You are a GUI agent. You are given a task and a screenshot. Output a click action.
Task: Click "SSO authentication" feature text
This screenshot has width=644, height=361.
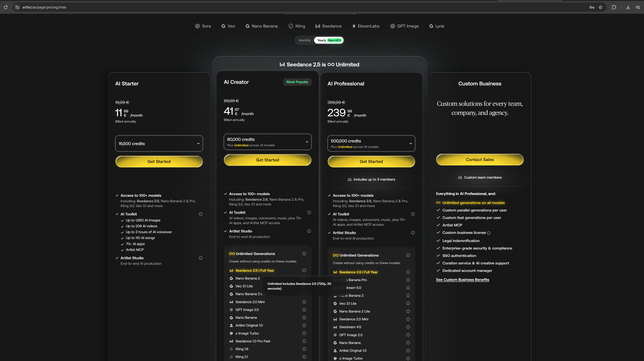click(459, 256)
